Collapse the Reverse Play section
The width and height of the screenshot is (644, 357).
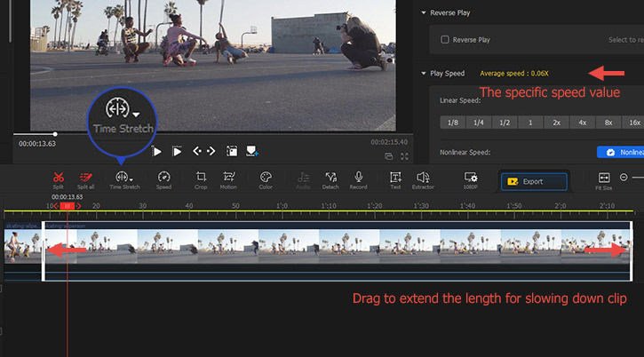point(424,13)
